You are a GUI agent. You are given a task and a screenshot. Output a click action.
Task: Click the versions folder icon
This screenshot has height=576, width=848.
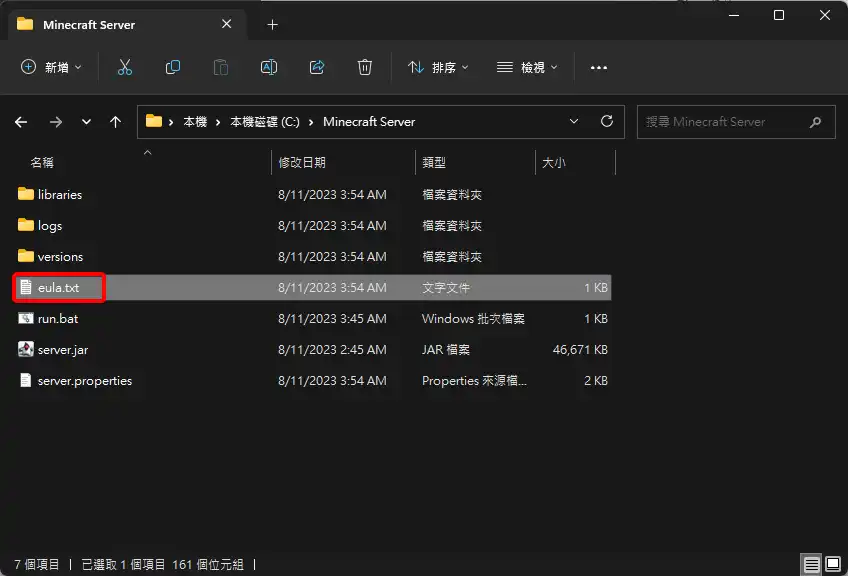tap(25, 255)
